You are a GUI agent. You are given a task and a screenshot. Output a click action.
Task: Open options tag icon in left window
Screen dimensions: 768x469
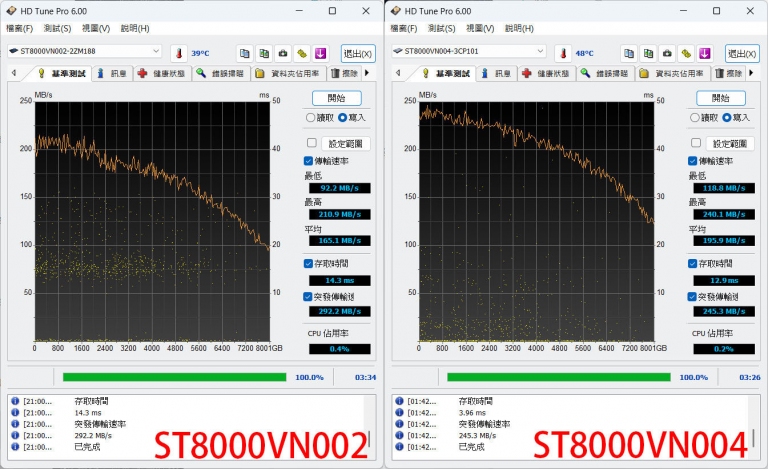pos(302,53)
